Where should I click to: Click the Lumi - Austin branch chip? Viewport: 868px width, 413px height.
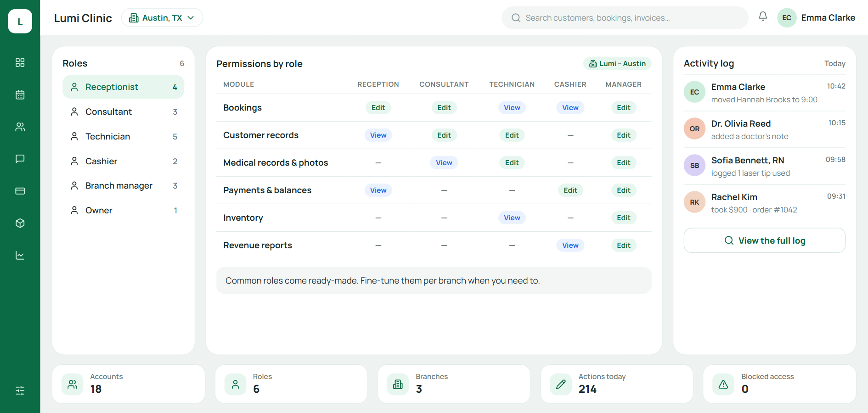click(x=617, y=63)
